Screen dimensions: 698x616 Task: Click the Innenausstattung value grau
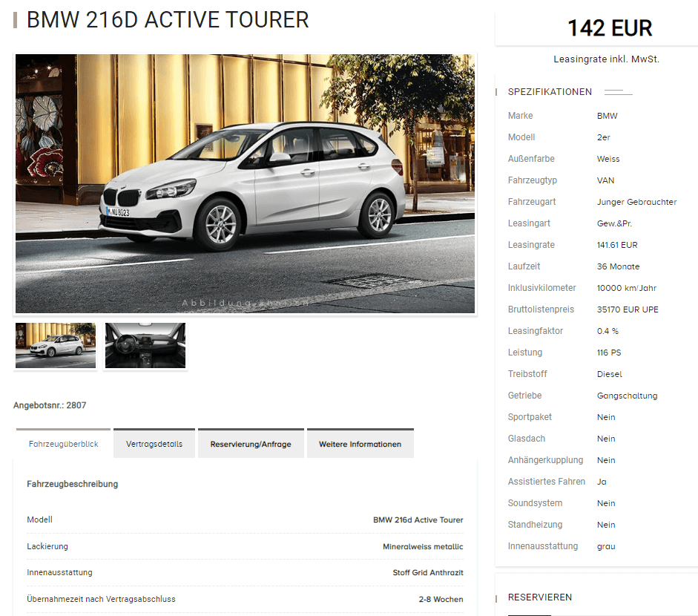[x=606, y=546]
